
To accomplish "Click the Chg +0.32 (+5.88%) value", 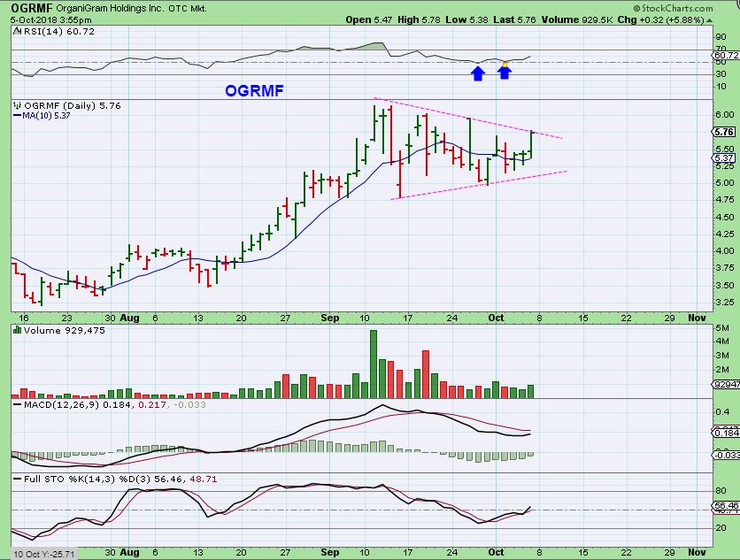I will point(660,19).
